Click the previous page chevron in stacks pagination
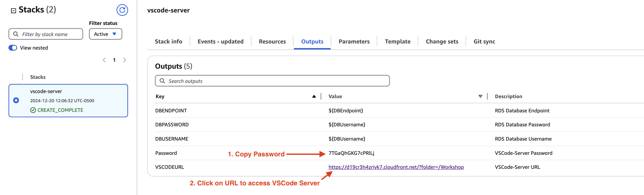The height and width of the screenshot is (195, 644). point(104,60)
